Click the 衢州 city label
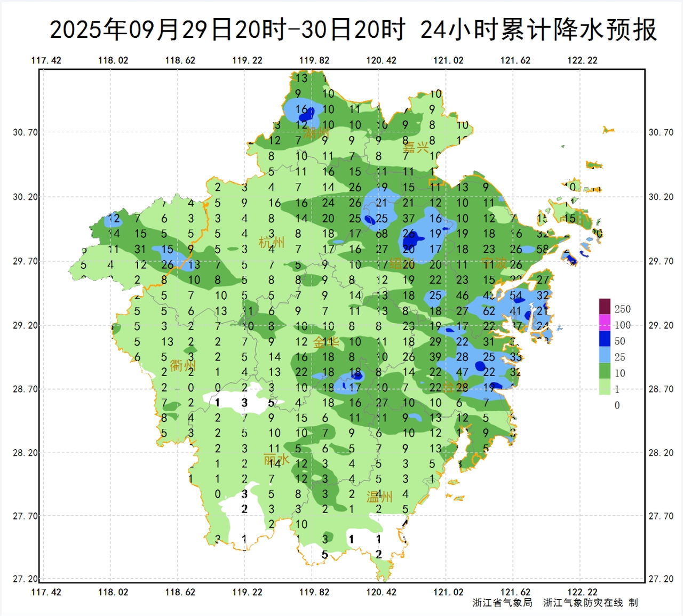The height and width of the screenshot is (616, 683). [183, 366]
